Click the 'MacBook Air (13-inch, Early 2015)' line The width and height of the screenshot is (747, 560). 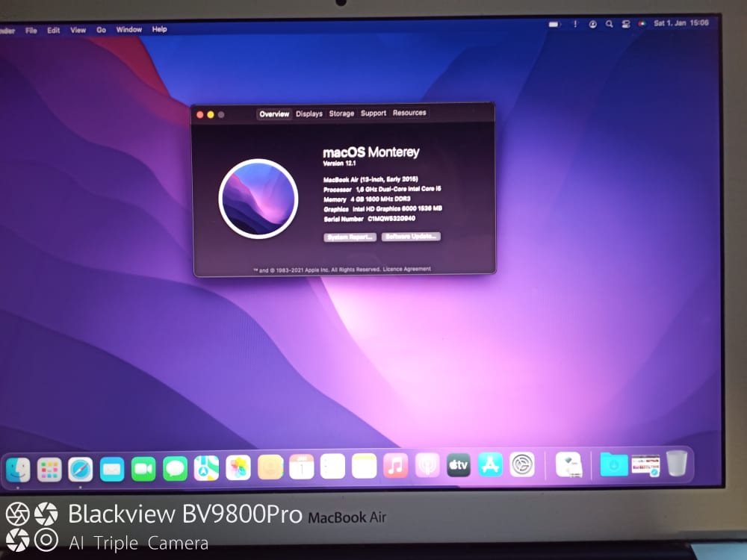[x=371, y=179]
